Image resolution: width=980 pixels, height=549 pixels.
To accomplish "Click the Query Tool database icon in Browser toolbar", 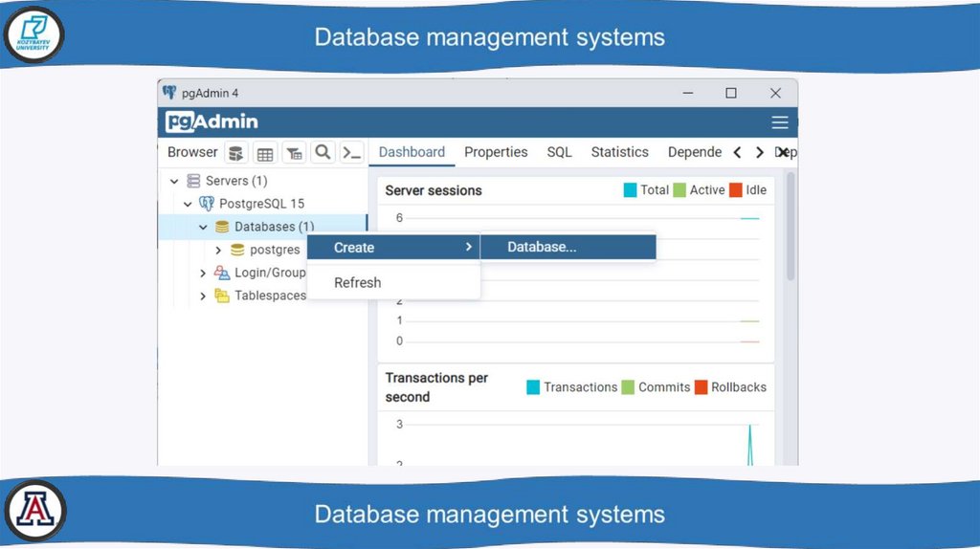I will click(236, 153).
